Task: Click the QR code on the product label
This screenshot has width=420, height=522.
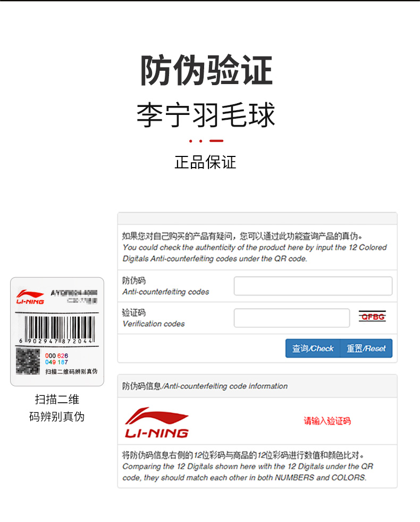Action: coord(28,361)
